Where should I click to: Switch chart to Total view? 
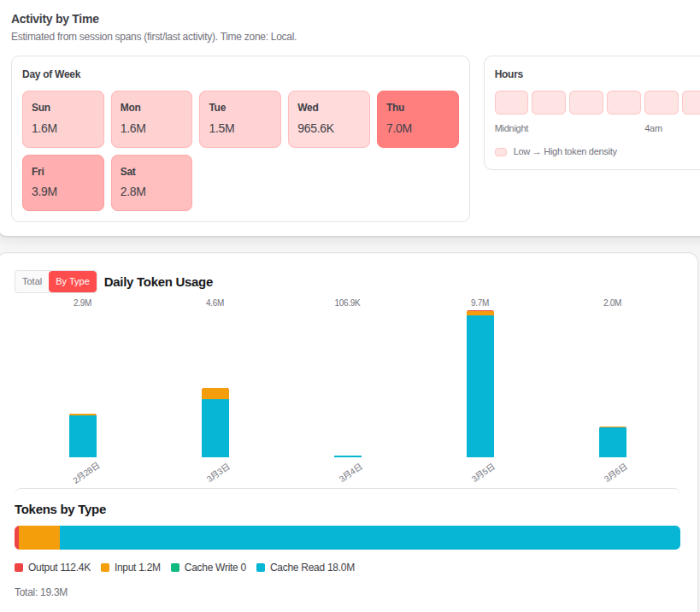click(32, 282)
